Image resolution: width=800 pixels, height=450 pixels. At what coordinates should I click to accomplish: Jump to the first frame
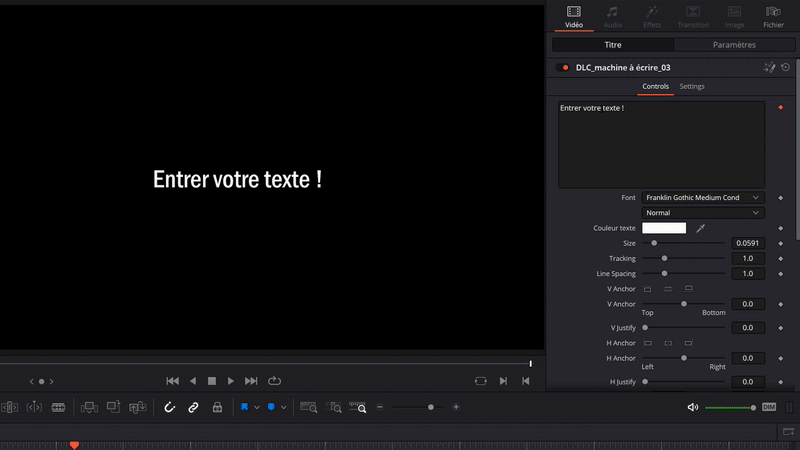(172, 381)
